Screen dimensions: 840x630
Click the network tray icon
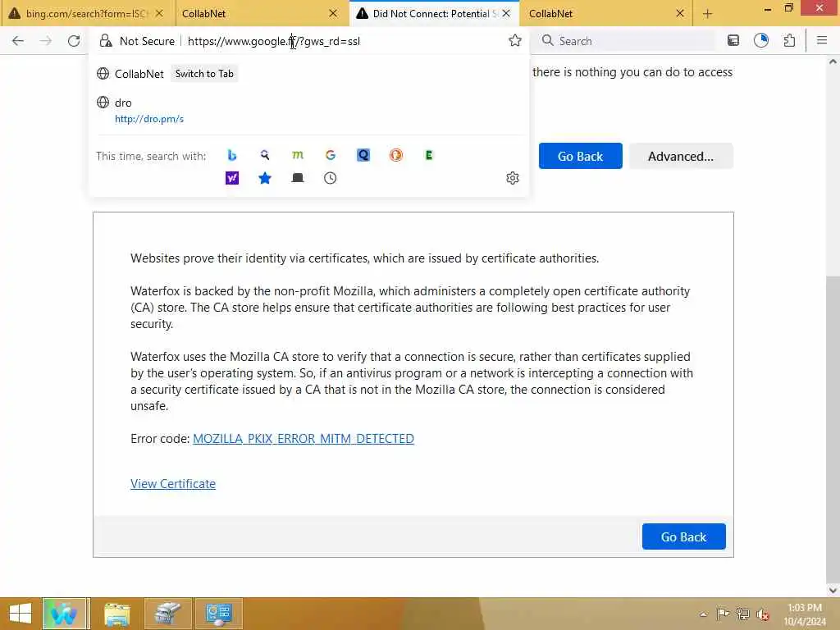742,614
